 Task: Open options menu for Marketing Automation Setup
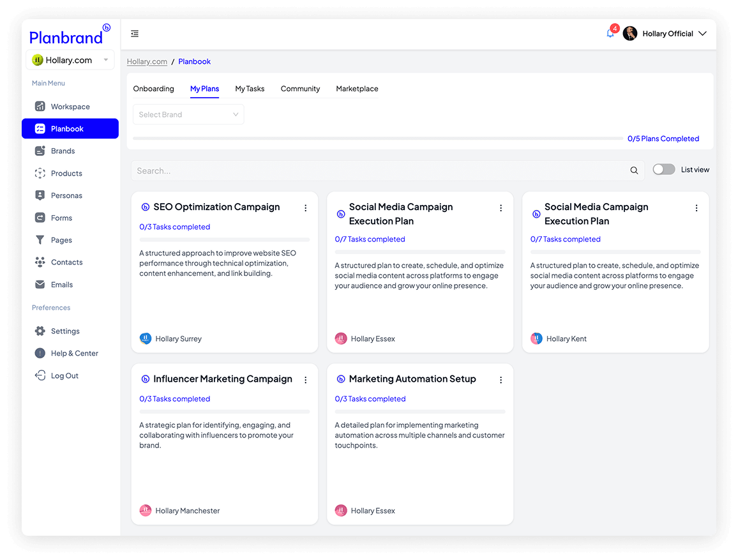(501, 380)
